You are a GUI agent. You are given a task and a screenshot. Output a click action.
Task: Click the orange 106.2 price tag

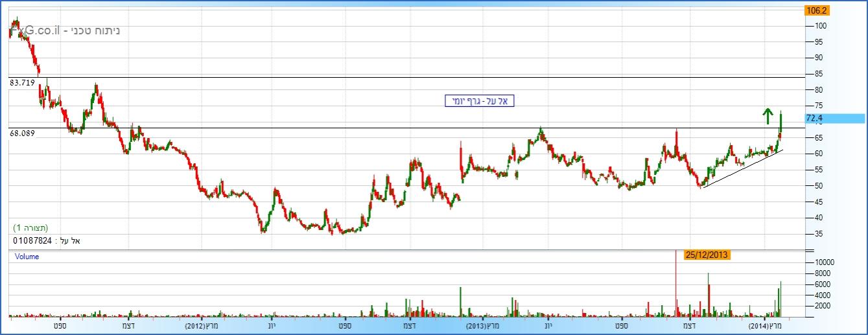[816, 10]
